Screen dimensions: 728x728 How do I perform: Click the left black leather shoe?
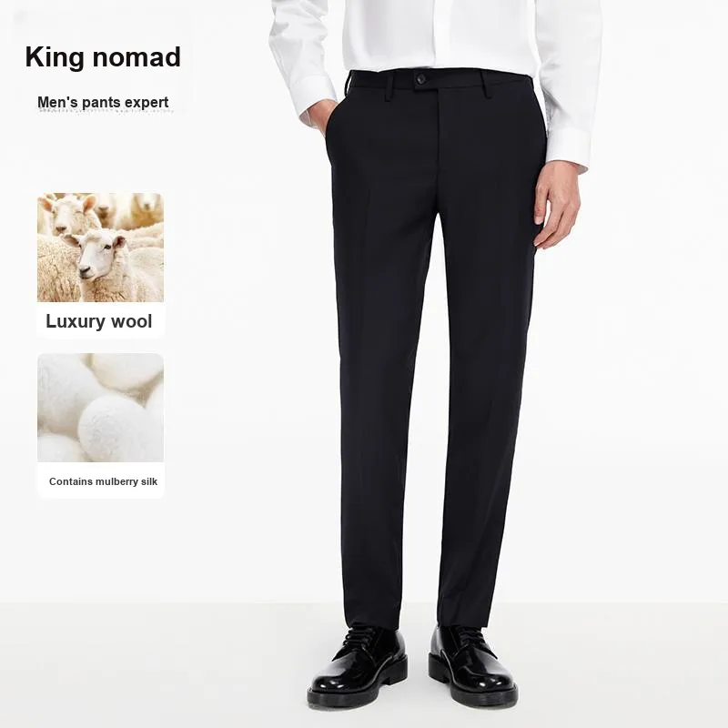357,666
